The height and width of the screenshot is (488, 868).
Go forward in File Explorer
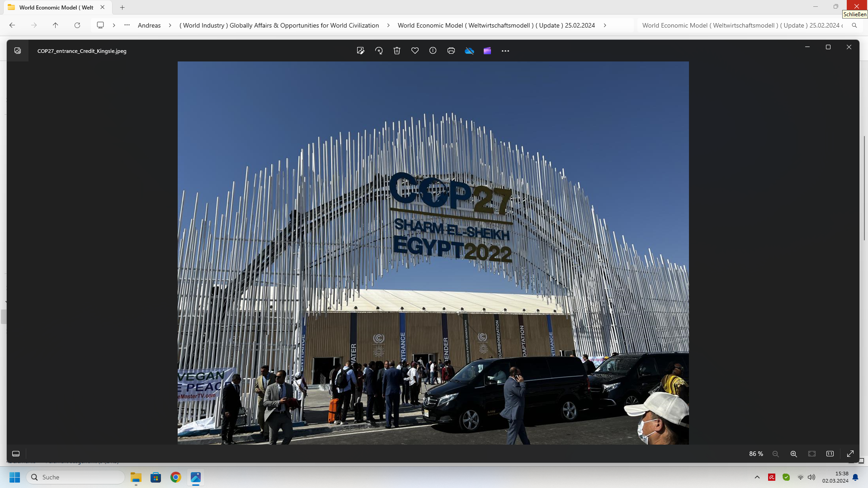[34, 25]
